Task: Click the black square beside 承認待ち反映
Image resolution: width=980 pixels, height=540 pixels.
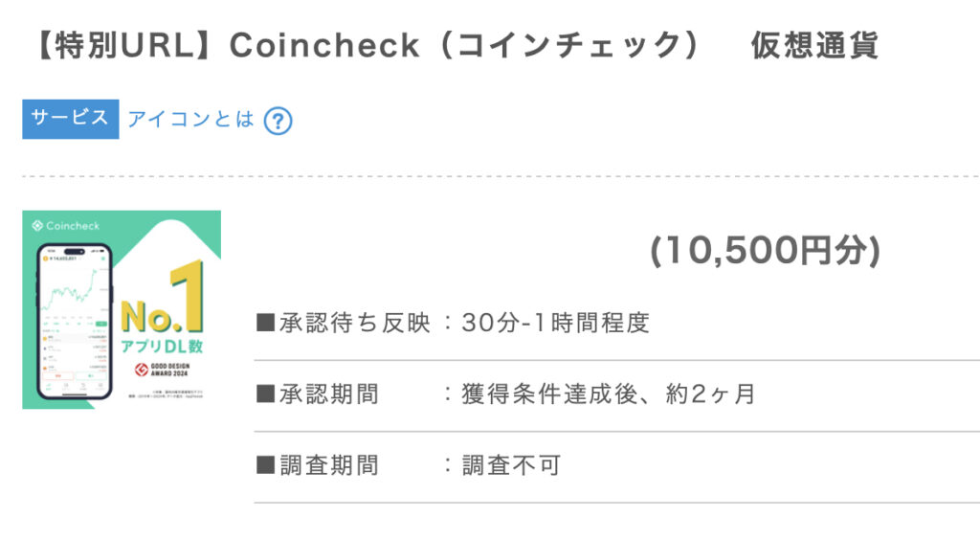Action: [266, 323]
